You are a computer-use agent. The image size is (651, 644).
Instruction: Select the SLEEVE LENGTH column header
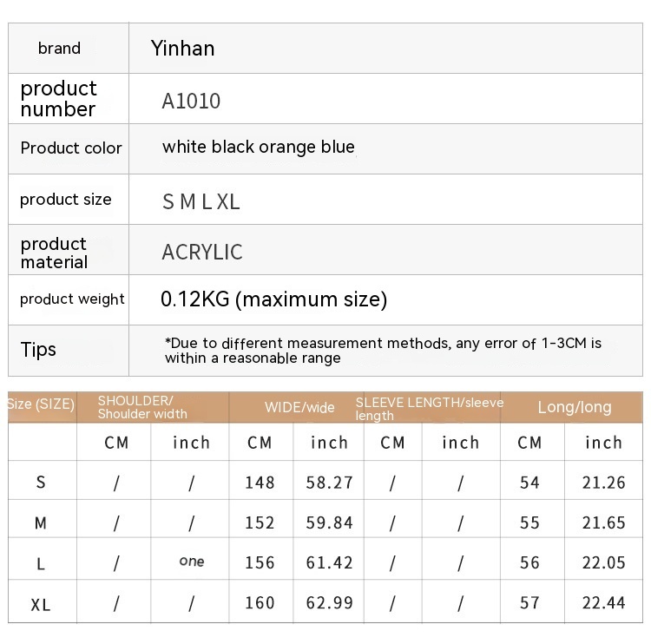coord(429,407)
